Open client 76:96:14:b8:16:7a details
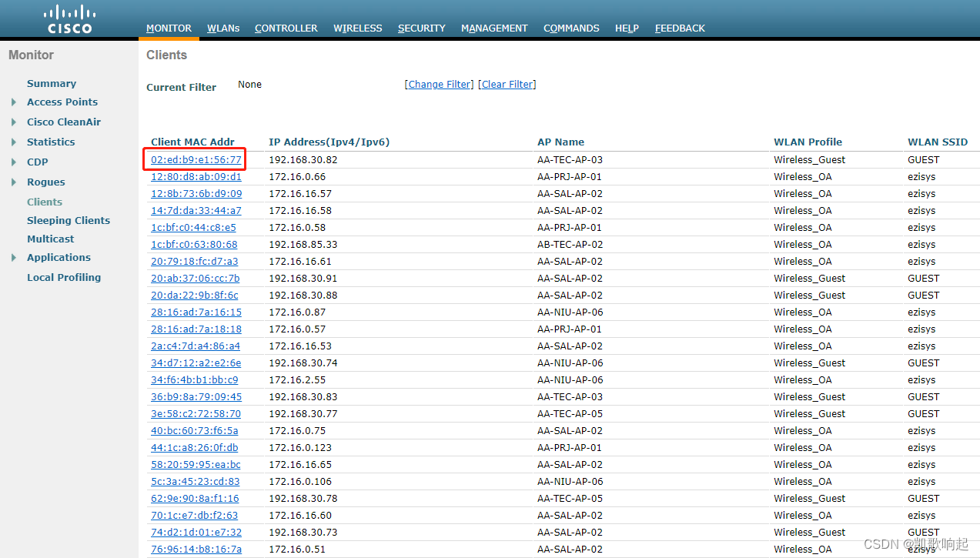The width and height of the screenshot is (980, 558). tap(196, 550)
